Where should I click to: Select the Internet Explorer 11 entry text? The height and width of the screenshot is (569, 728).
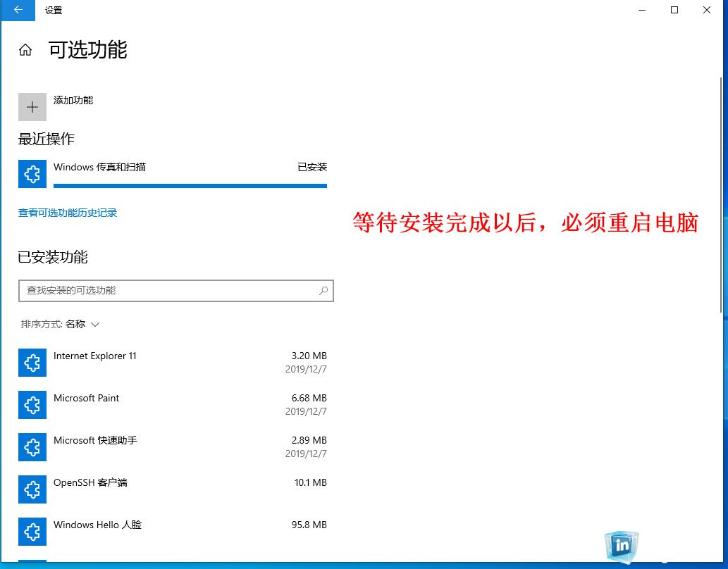point(94,356)
